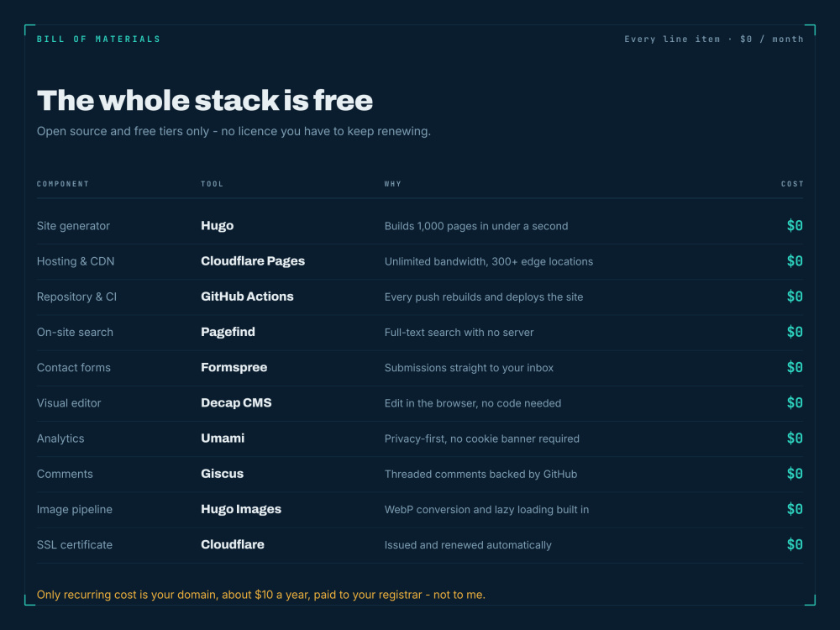
Task: Click the $0 cost in the Image pipeline row
Action: click(795, 508)
